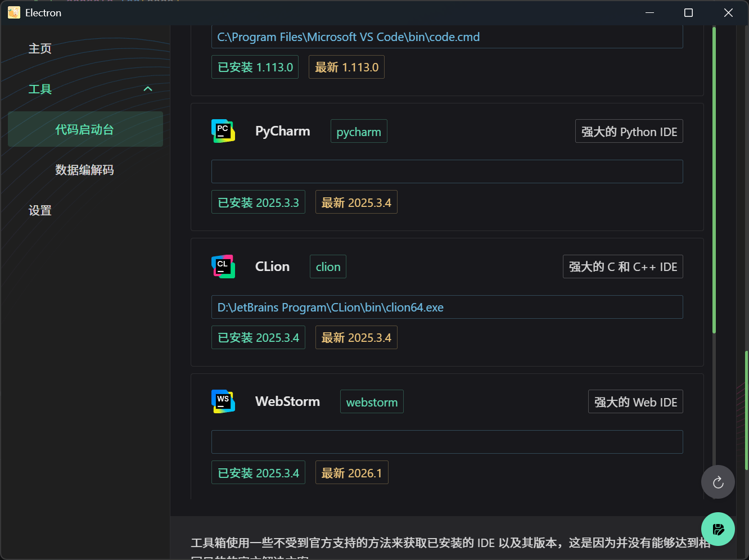The image size is (749, 560).
Task: Click PyCharm's 已安装 2025.3.3 tag
Action: tap(258, 202)
